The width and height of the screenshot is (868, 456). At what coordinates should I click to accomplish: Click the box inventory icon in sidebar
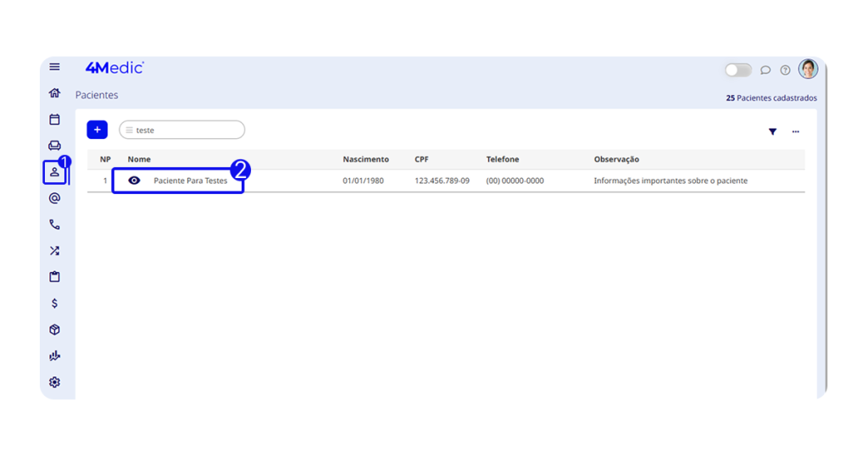point(54,330)
